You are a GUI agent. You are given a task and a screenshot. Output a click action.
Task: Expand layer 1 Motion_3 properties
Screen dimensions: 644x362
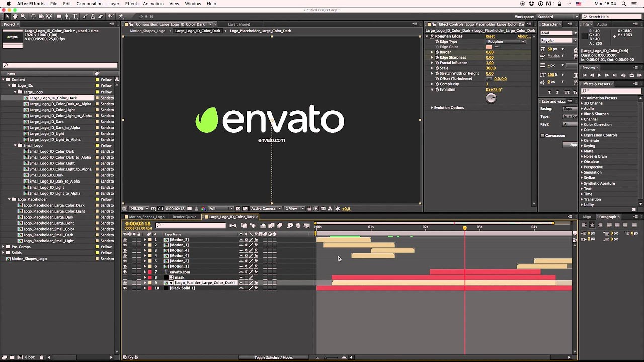145,240
